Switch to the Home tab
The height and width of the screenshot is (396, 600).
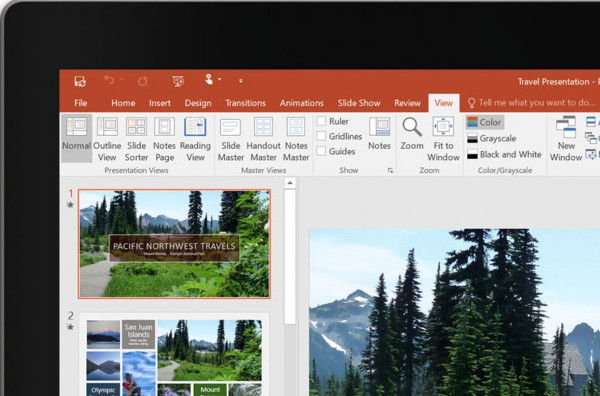click(x=123, y=103)
